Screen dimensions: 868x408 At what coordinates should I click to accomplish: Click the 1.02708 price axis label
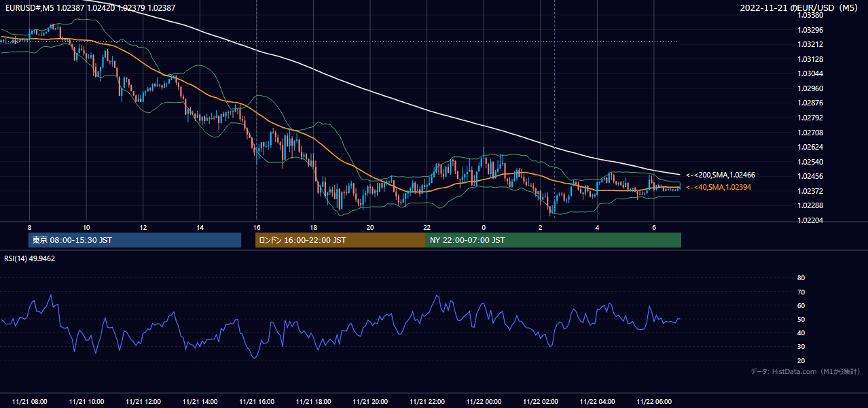(811, 133)
